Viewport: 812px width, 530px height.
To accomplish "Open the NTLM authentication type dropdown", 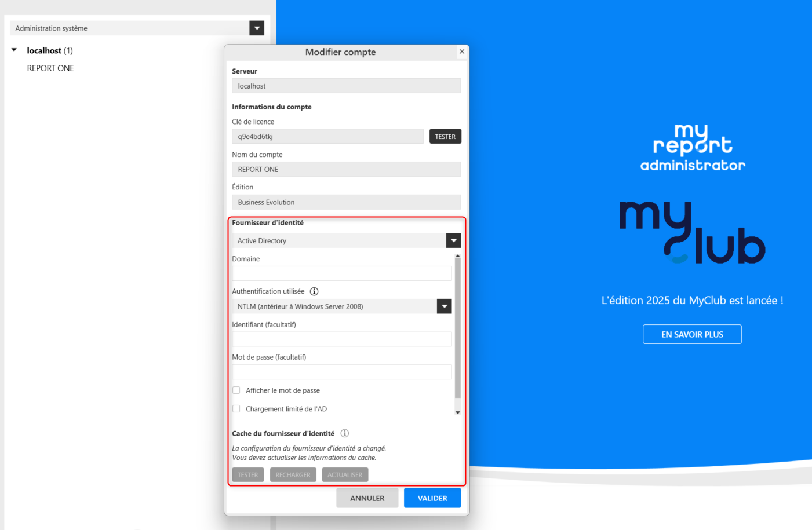I will coord(444,306).
